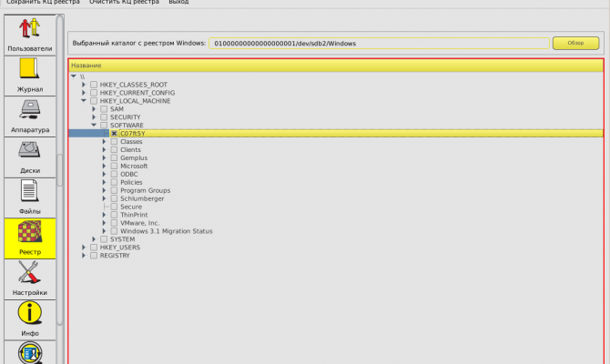Image resolution: width=610 pixels, height=364 pixels.
Task: Check the SYSTEM key checkbox
Action: [104, 239]
